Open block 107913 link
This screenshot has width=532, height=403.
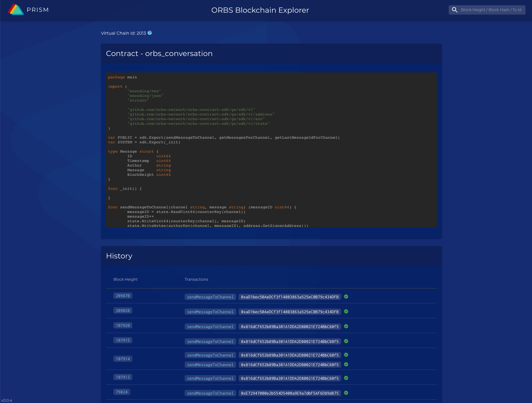[123, 377]
